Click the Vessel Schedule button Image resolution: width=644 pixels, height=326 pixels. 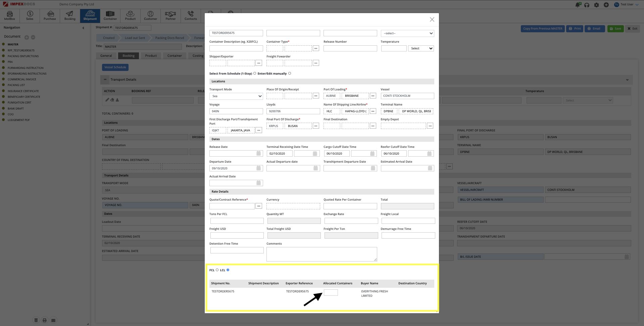[x=115, y=67]
